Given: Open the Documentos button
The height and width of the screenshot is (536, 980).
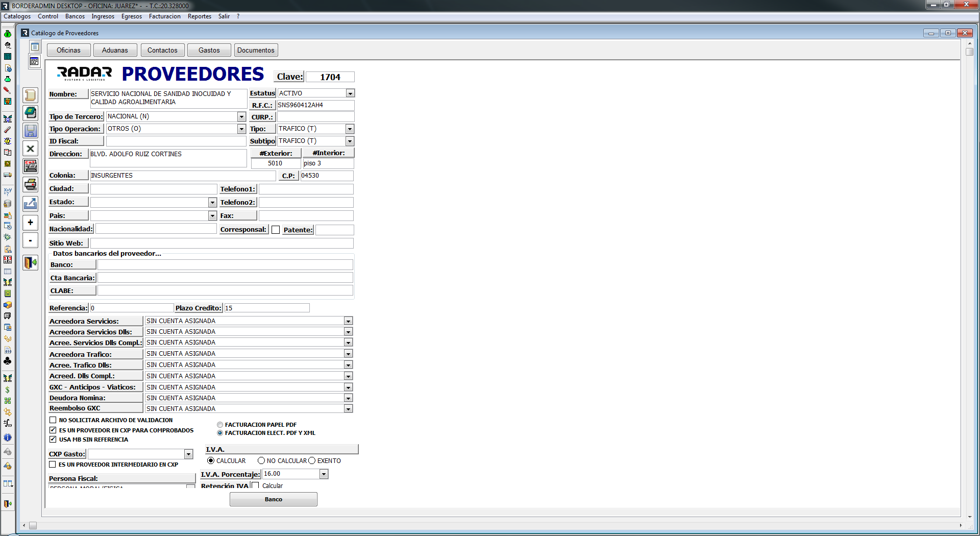Looking at the screenshot, I should [256, 50].
